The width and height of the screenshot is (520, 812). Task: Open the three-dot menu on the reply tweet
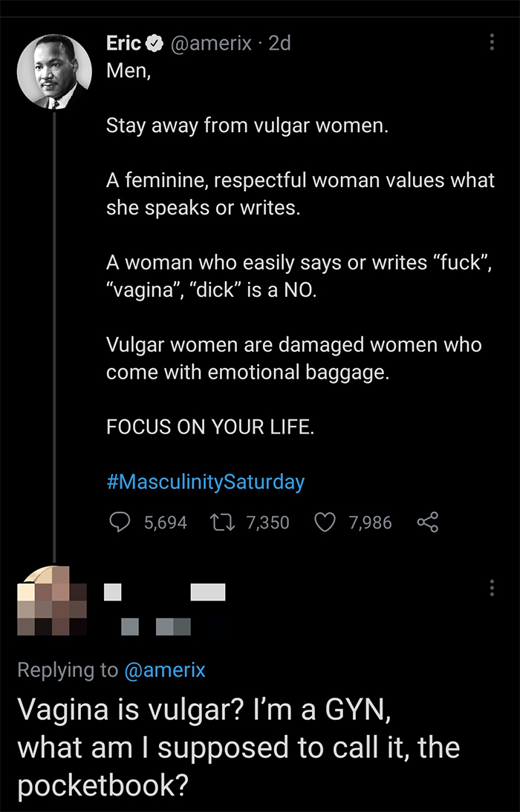pos(491,589)
